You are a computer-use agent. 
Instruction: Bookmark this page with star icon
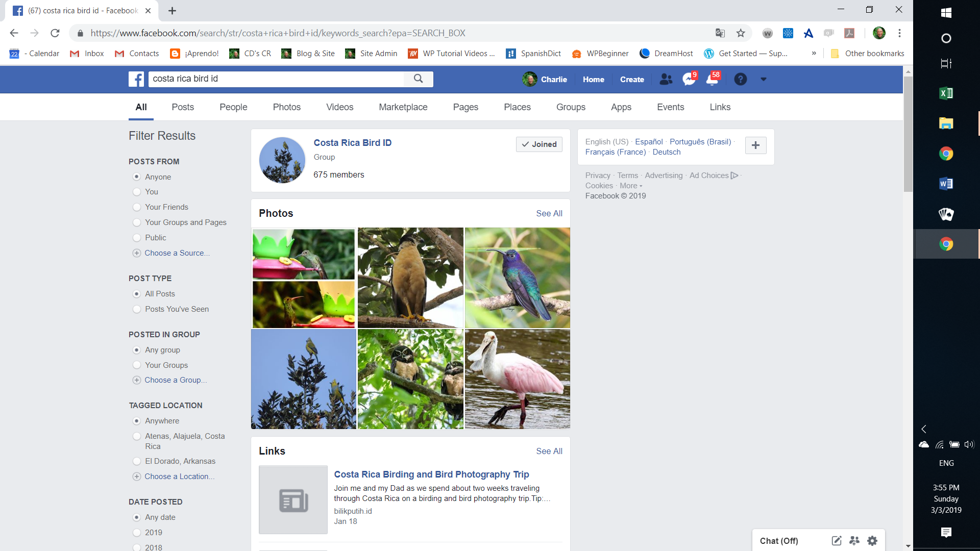pos(741,33)
